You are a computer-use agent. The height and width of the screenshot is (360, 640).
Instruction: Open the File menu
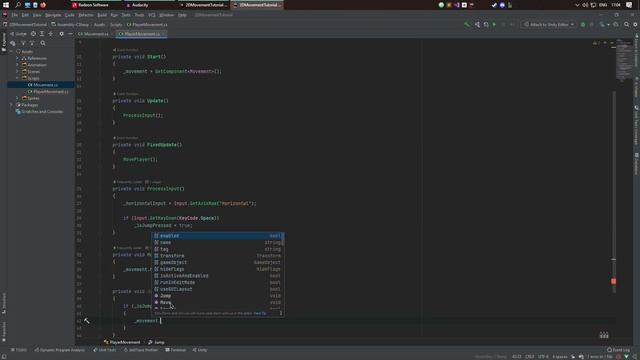coord(15,15)
